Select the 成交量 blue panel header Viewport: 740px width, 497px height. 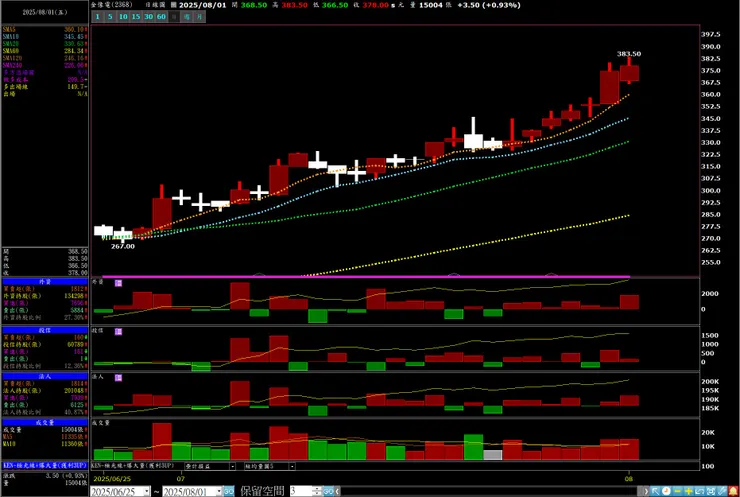click(x=45, y=422)
